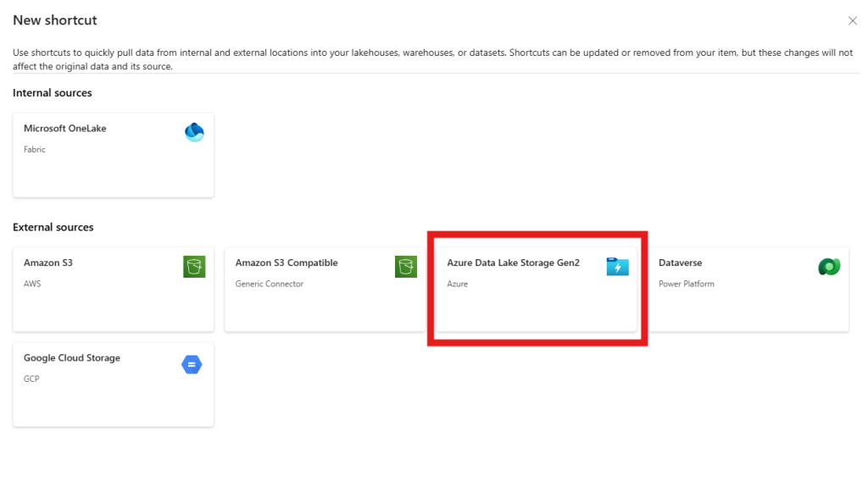Select the Google Cloud Storage title text

(x=72, y=357)
